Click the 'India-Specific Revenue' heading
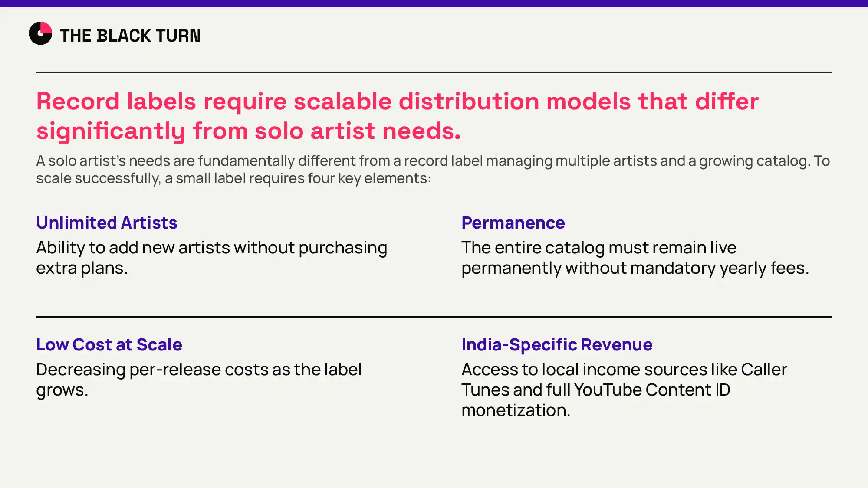This screenshot has height=488, width=868. (x=557, y=344)
